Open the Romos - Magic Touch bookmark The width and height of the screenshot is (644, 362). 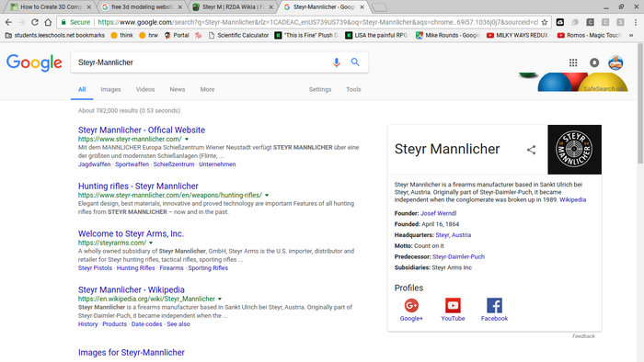click(589, 35)
